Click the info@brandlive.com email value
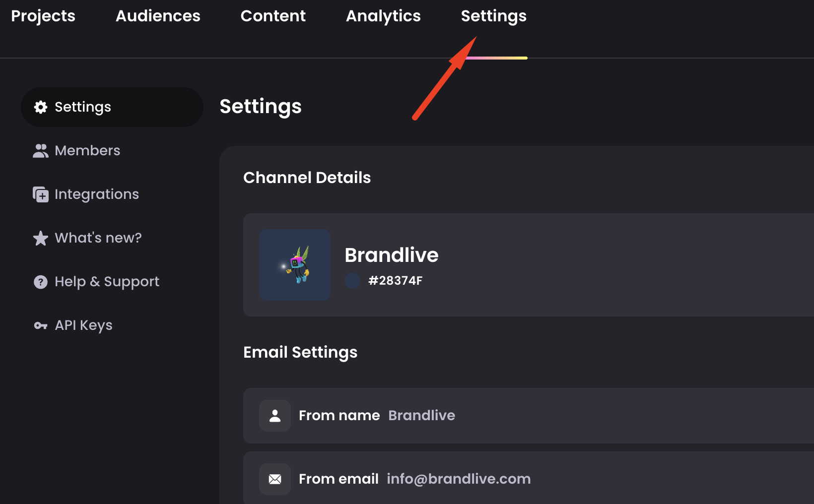The height and width of the screenshot is (504, 814). pos(459,479)
